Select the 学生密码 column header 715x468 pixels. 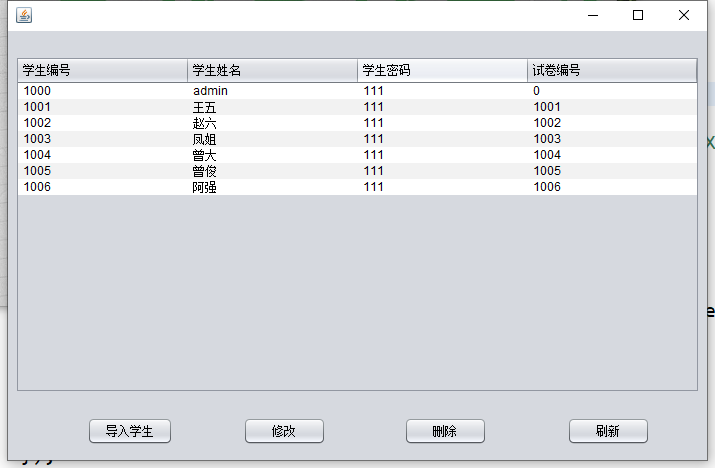442,70
